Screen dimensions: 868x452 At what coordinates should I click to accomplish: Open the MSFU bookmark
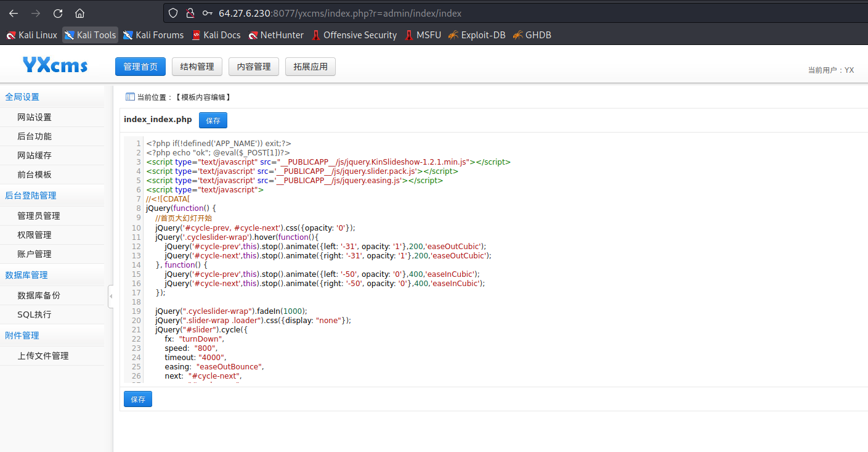pos(423,35)
